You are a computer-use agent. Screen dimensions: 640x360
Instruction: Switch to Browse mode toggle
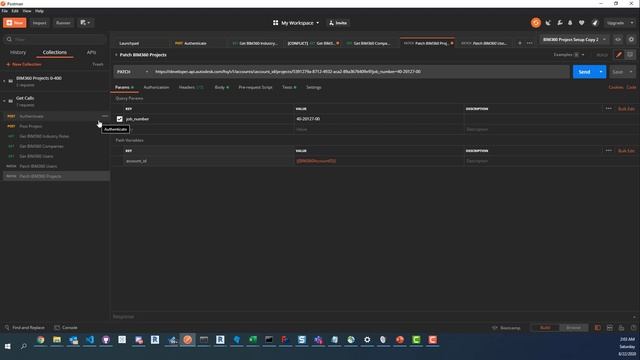pyautogui.click(x=573, y=328)
